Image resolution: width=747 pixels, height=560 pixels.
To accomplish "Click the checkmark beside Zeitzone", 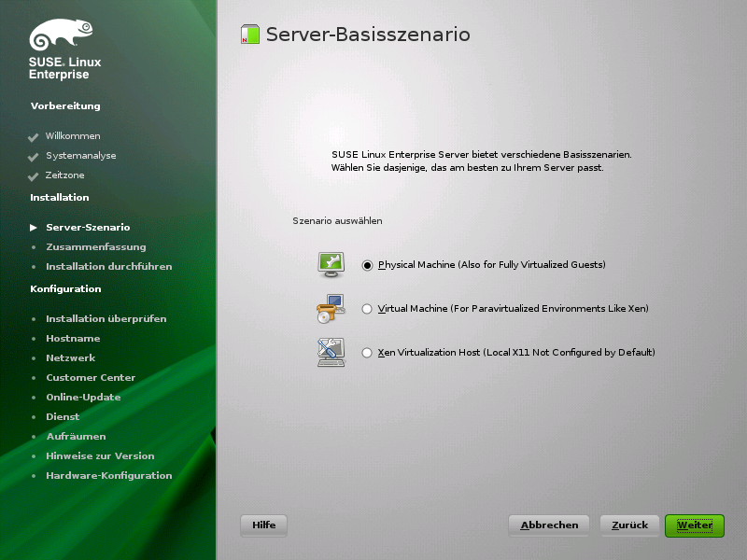I will (x=33, y=176).
